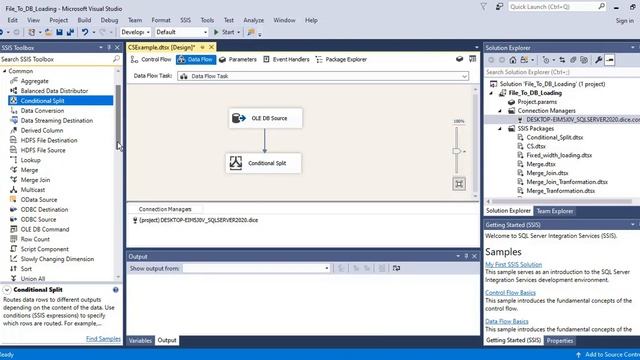Collapse the File_To_DB_Loading project node

click(491, 93)
